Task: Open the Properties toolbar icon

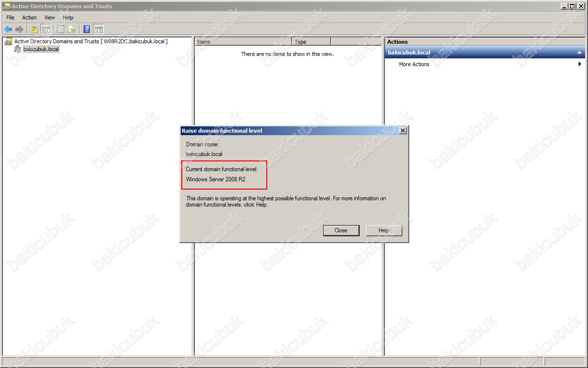Action: point(61,29)
